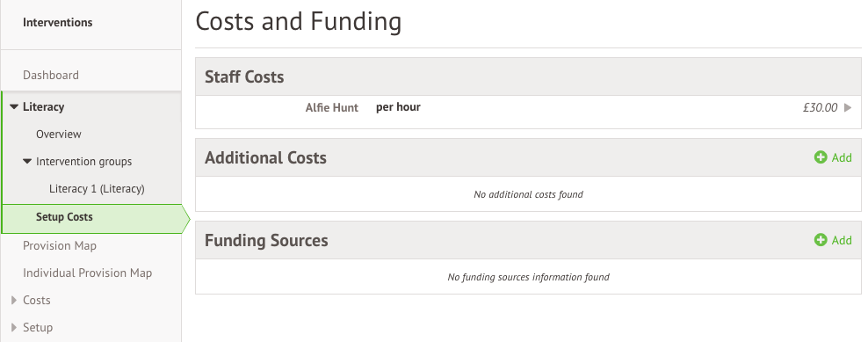Click the green plus icon in Additional Costs
Screen dimensions: 868x342
coord(821,157)
